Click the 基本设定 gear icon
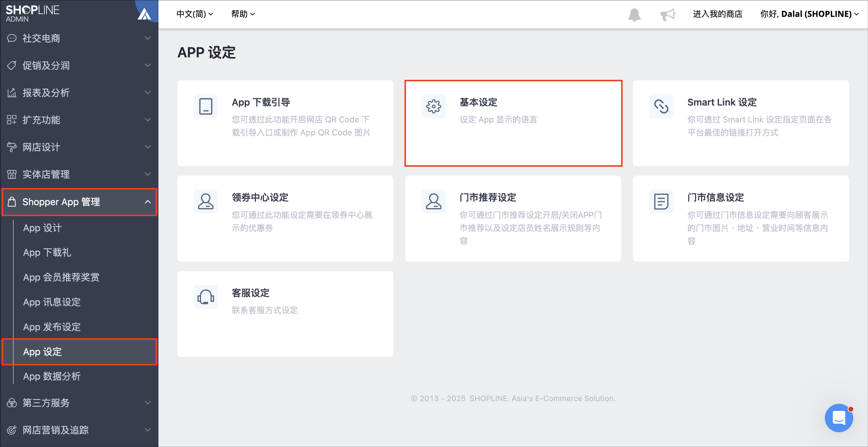The height and width of the screenshot is (447, 868). click(x=433, y=106)
